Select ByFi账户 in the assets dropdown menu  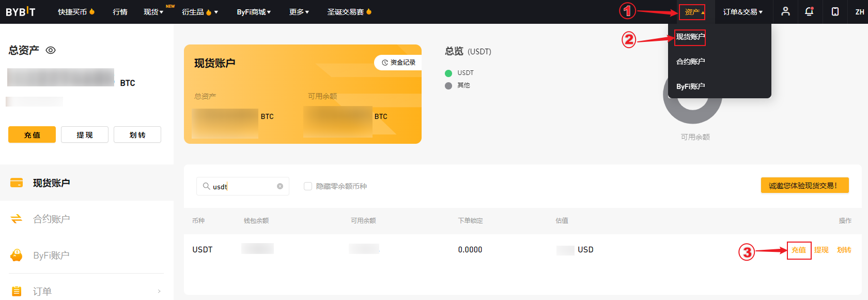click(690, 86)
